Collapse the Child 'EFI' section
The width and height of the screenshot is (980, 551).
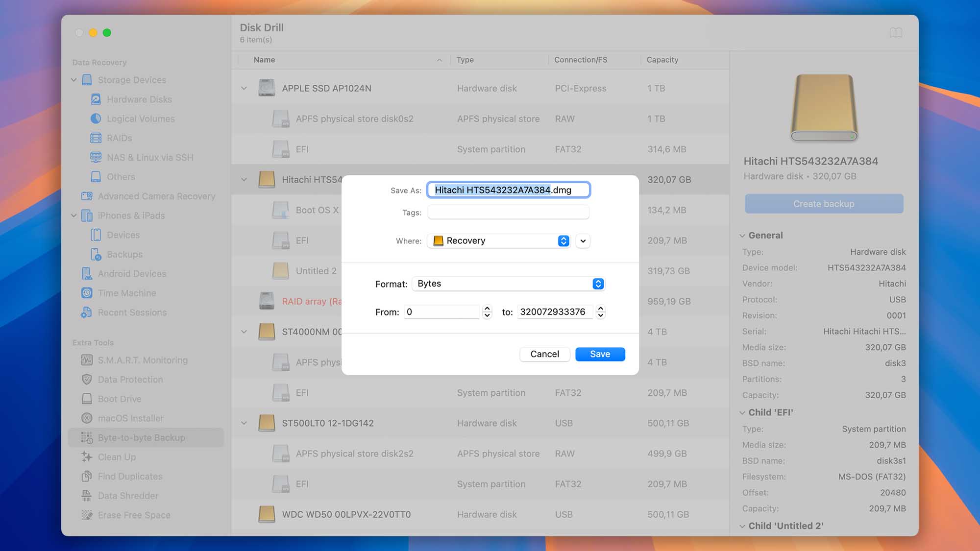(742, 413)
